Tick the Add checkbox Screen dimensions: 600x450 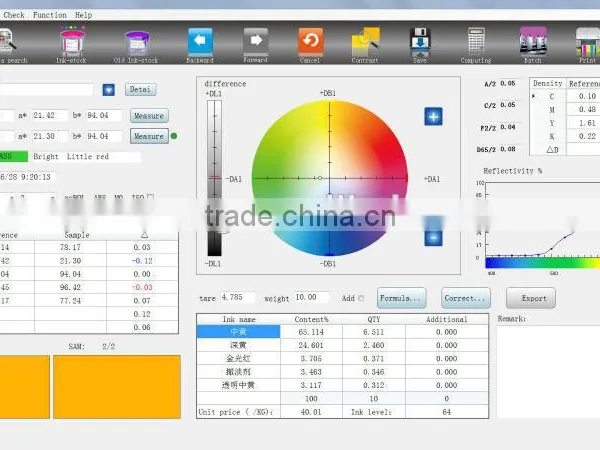tap(361, 298)
